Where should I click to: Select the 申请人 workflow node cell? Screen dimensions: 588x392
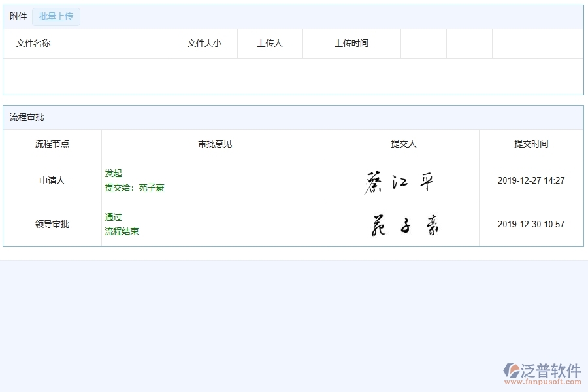[x=51, y=180]
